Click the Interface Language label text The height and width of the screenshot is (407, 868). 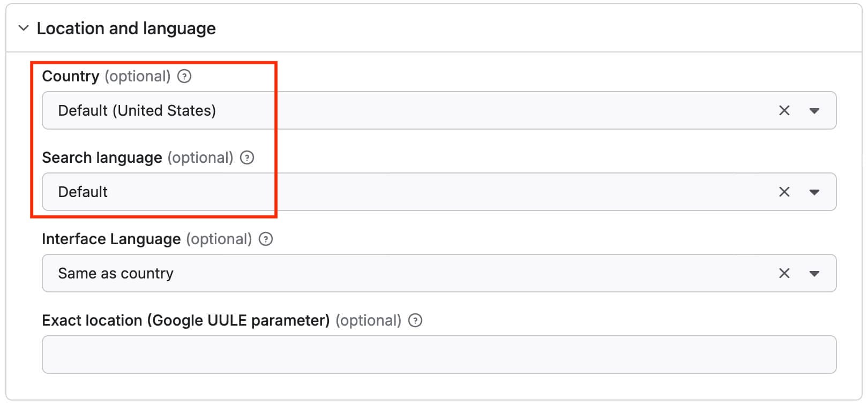(111, 239)
